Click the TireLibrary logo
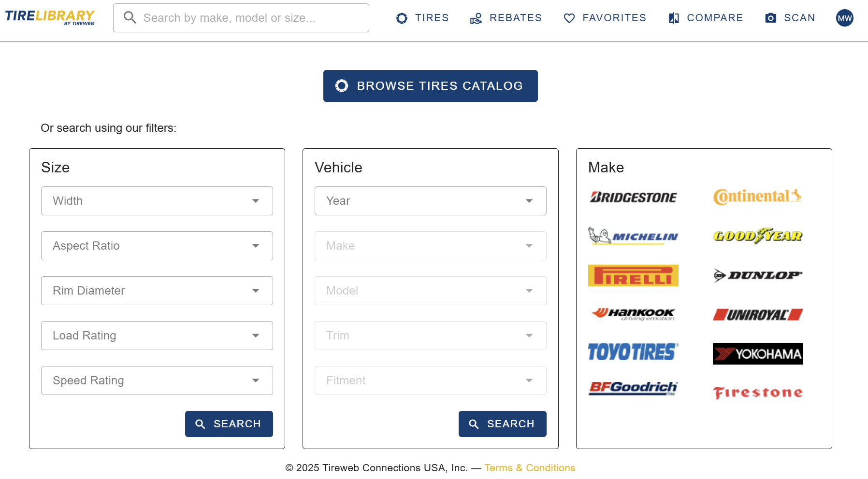The width and height of the screenshot is (868, 479). 50,17
